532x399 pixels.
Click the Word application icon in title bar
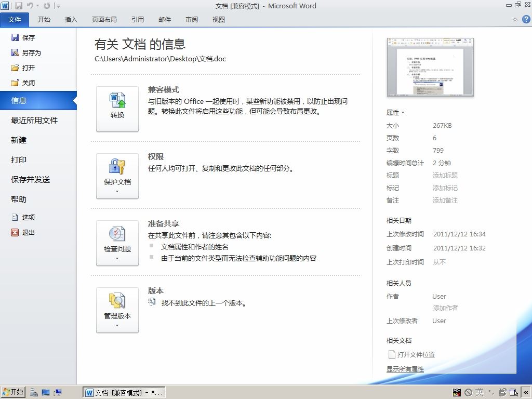coord(5,6)
